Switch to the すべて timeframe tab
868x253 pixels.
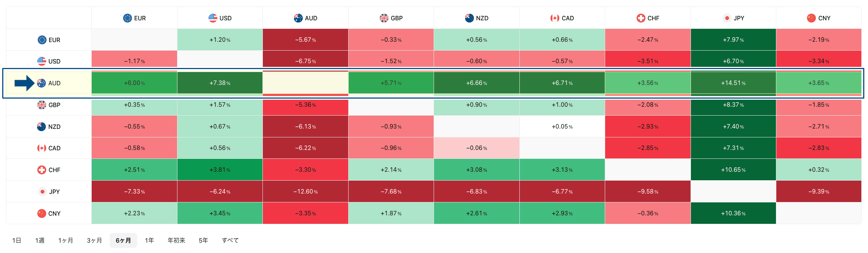(x=230, y=240)
